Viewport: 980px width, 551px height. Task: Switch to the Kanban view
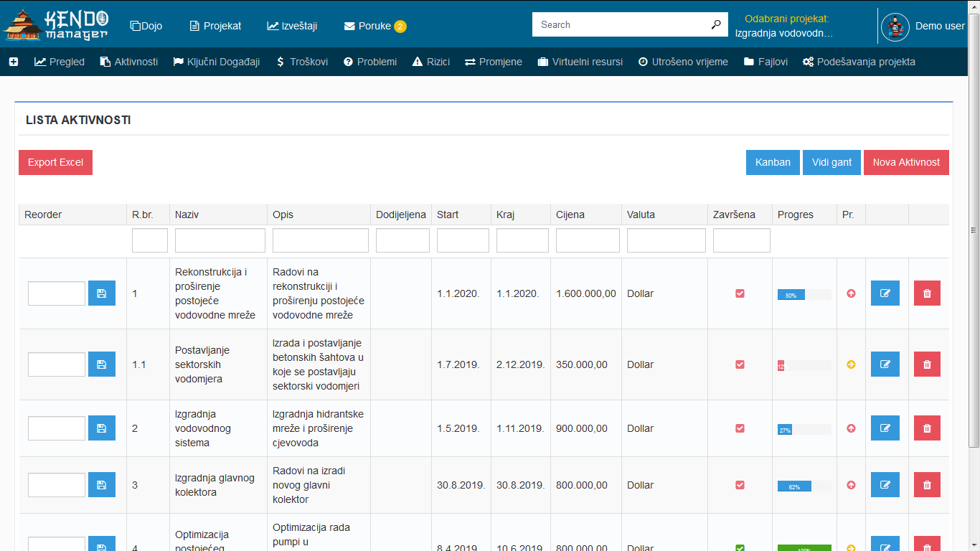pyautogui.click(x=773, y=162)
